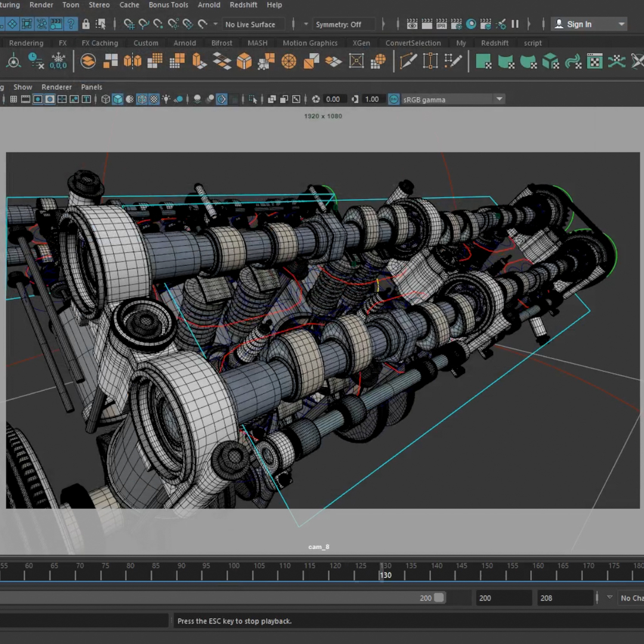Image resolution: width=644 pixels, height=644 pixels.
Task: Switch to the Arnold shelf tab
Action: point(184,42)
